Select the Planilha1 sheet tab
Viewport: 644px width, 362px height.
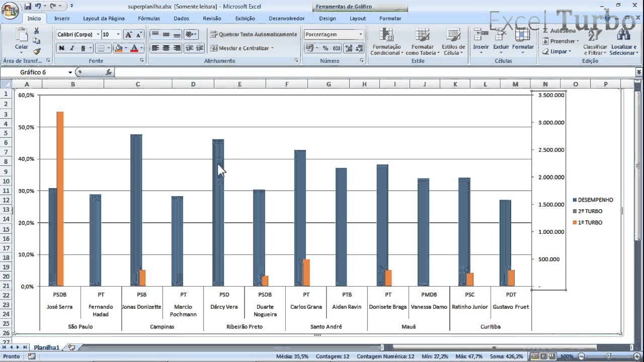tap(47, 347)
